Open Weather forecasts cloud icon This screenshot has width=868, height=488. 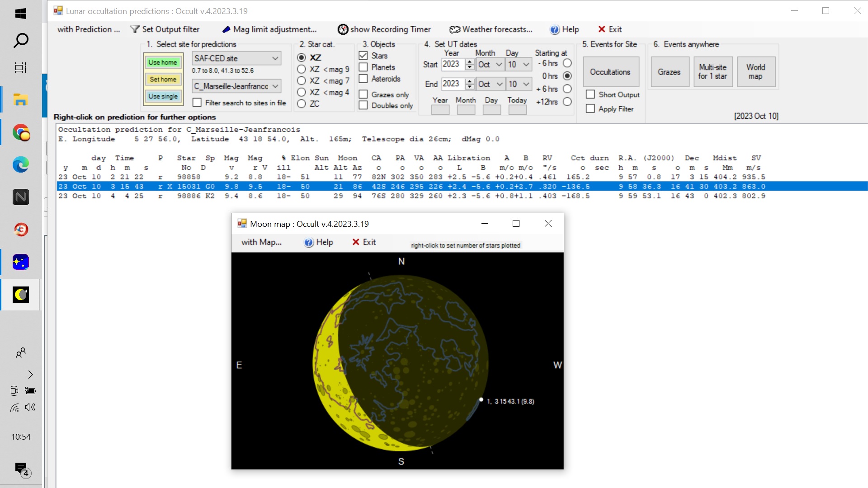coord(454,29)
